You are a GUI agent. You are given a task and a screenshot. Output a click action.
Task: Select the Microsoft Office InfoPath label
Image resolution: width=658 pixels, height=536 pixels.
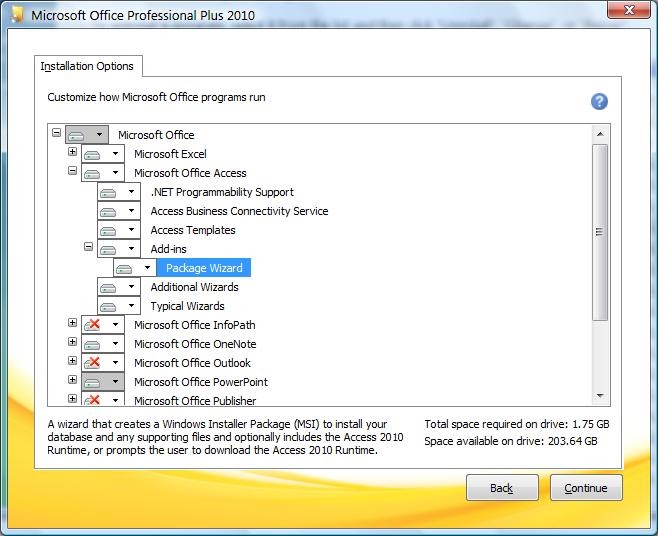click(195, 325)
